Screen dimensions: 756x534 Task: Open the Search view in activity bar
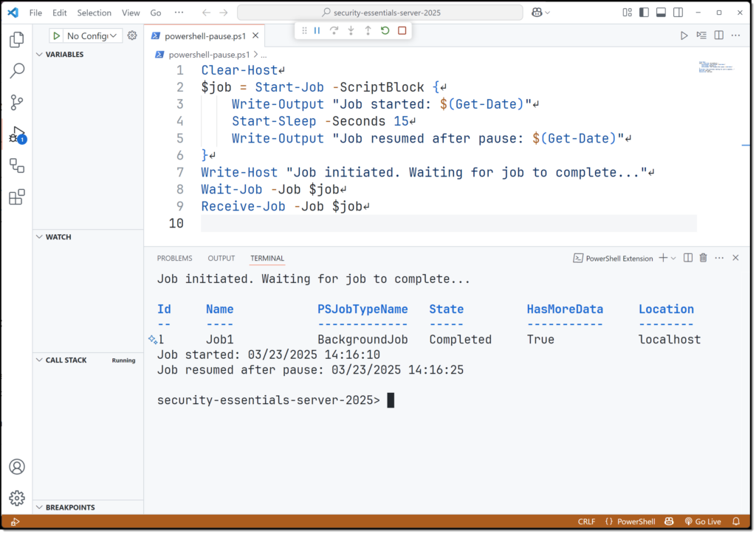click(17, 71)
